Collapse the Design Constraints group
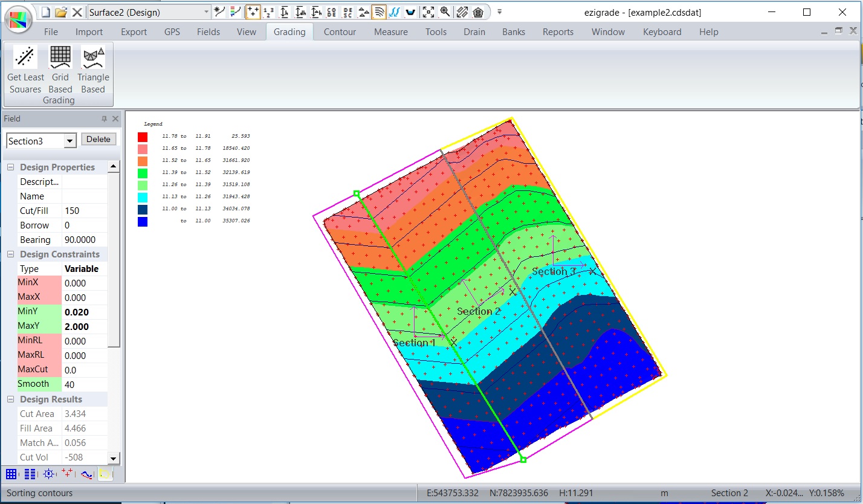 [x=10, y=254]
